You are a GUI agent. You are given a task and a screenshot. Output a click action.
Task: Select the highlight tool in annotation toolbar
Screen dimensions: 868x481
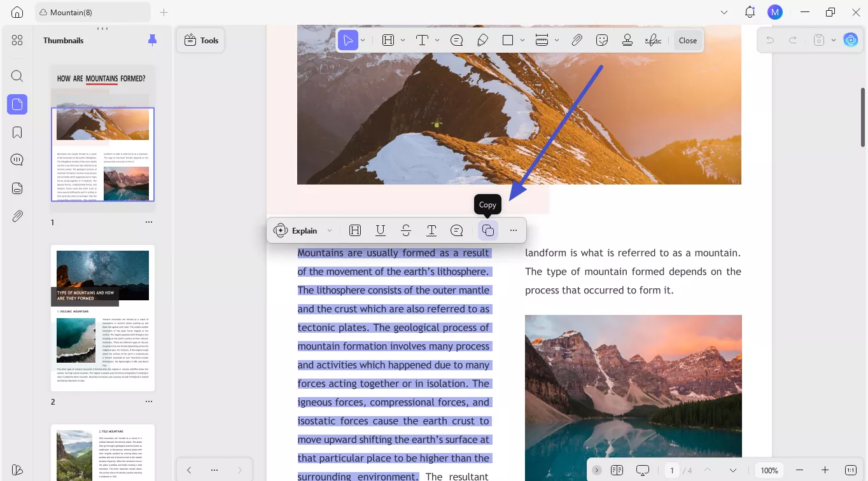click(x=388, y=40)
